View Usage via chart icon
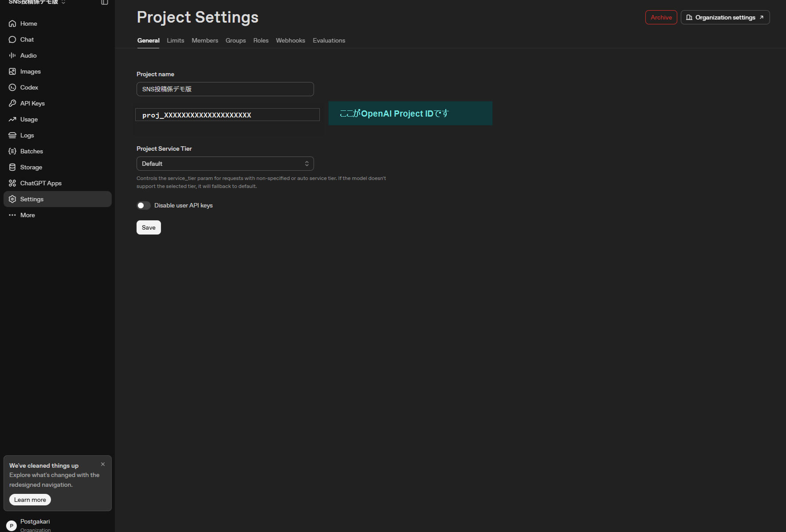Screen dimensions: 786x532 tap(12, 119)
